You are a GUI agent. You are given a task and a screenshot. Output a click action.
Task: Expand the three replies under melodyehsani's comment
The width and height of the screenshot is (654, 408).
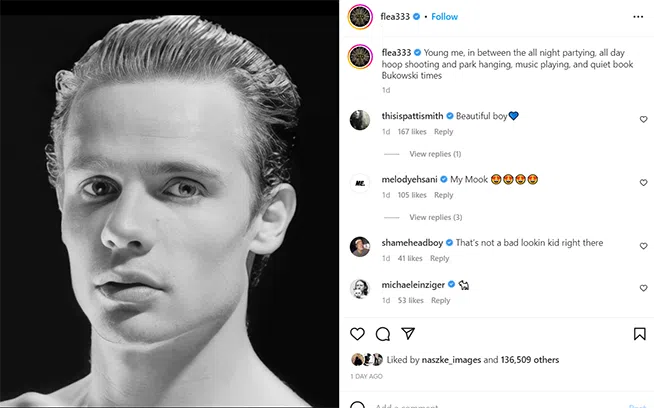(x=435, y=217)
